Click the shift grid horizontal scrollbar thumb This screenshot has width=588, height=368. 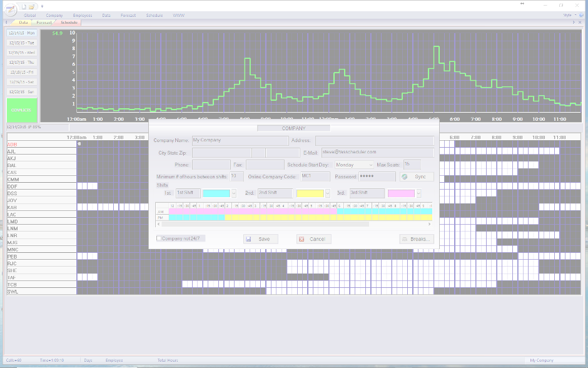click(x=265, y=224)
